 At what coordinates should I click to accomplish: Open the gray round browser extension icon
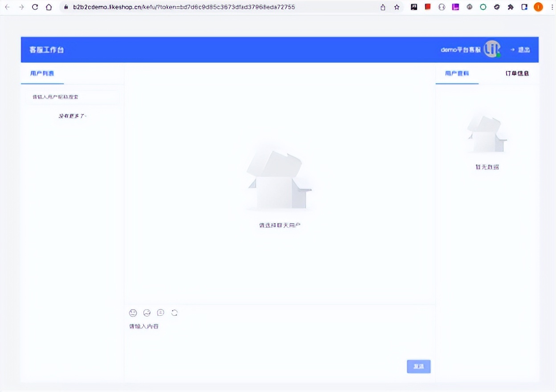pos(469,7)
